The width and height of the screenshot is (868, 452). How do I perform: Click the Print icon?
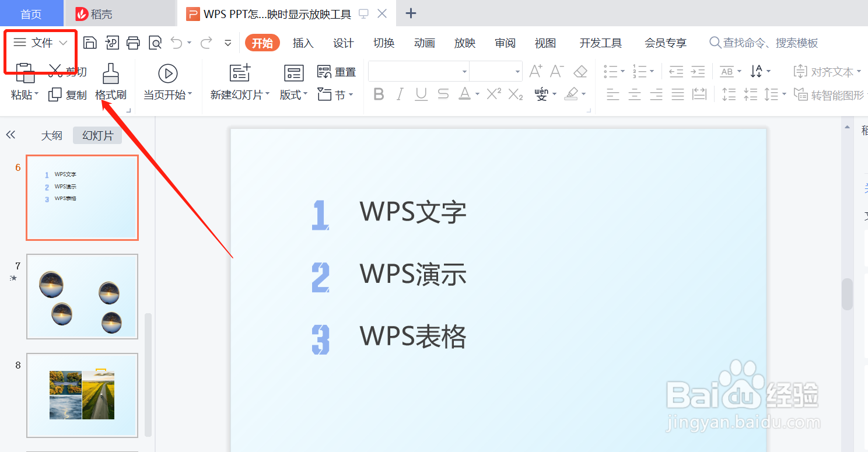[x=134, y=43]
